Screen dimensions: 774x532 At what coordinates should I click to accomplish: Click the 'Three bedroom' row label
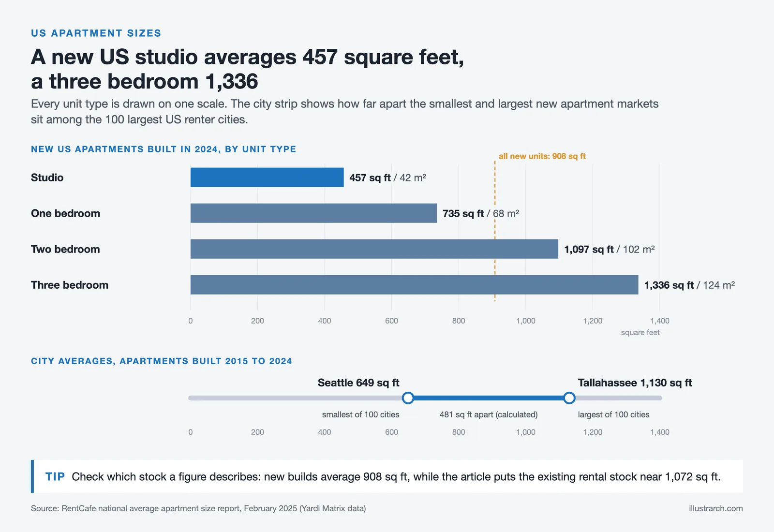pyautogui.click(x=70, y=285)
